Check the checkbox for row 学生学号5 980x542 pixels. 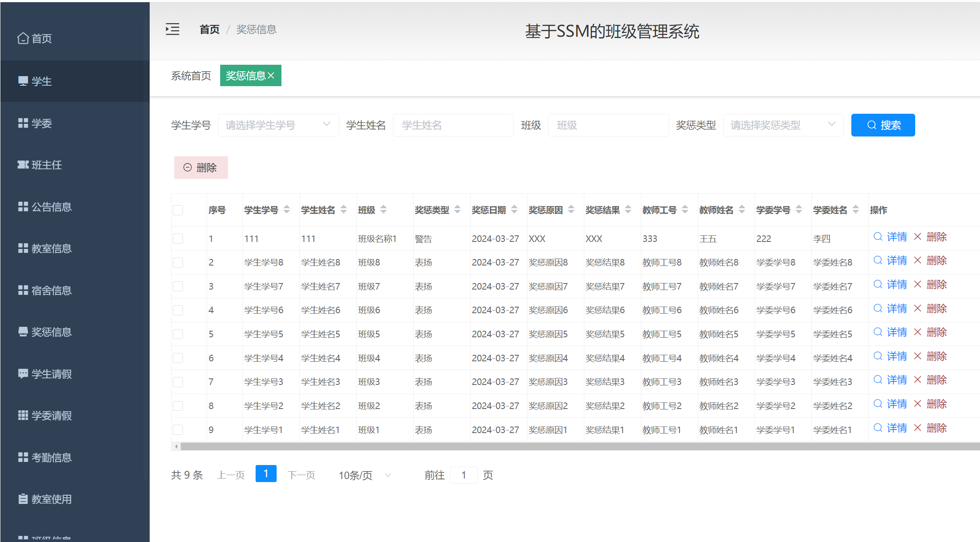tap(178, 334)
